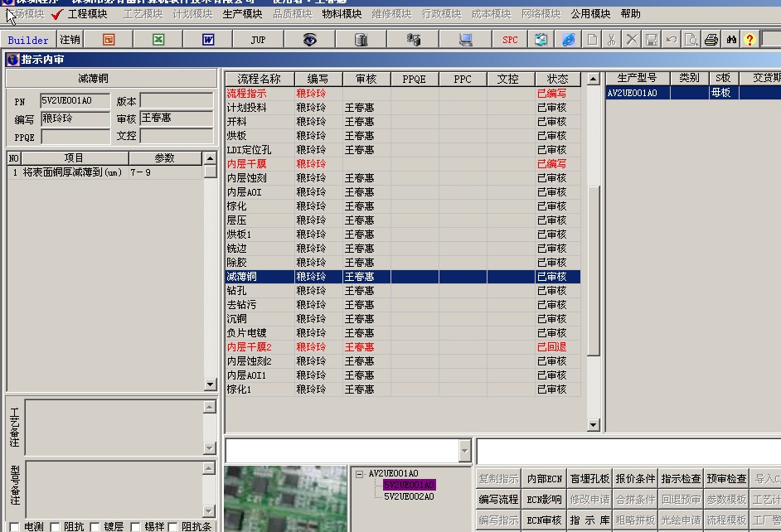The height and width of the screenshot is (532, 781).
Task: Toggle the 阻抗 checkbox
Action: click(x=56, y=526)
